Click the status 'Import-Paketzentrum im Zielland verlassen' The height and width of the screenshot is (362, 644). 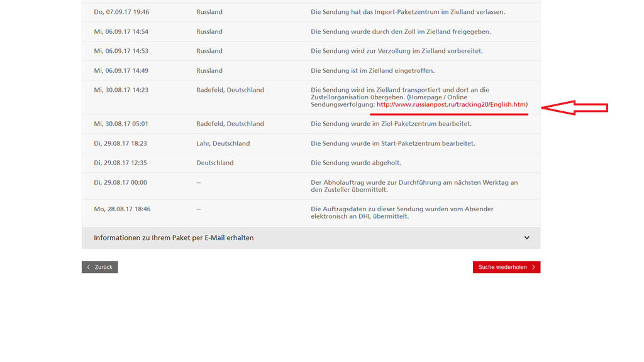[x=408, y=12]
